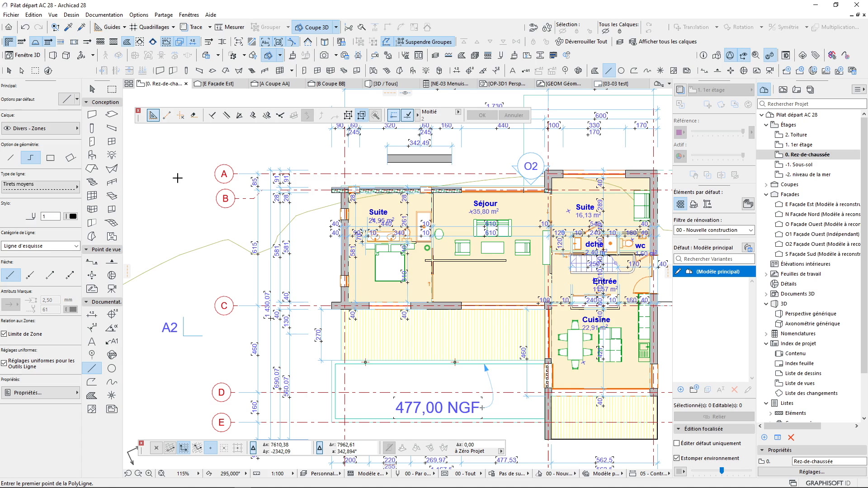Click the tab overview grid icon
Screen dimensions: 868x488
[129, 84]
